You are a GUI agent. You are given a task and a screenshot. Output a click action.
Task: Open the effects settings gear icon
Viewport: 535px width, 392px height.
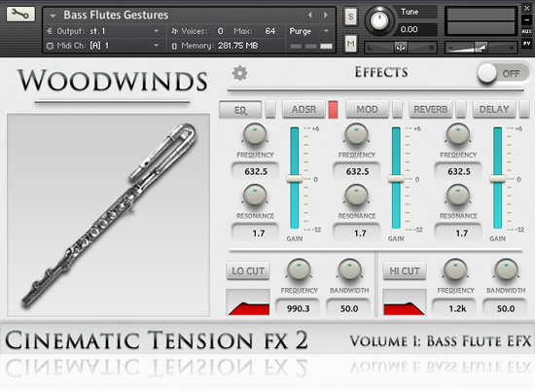coord(240,73)
